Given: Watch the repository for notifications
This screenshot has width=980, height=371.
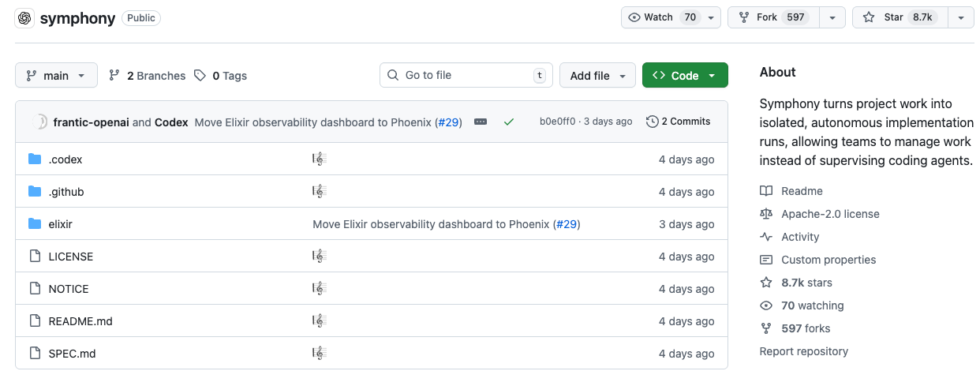Looking at the screenshot, I should 661,17.
